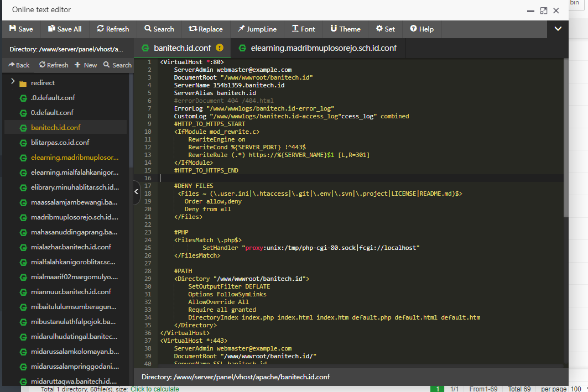
Task: Open the Replace tool
Action: [206, 29]
